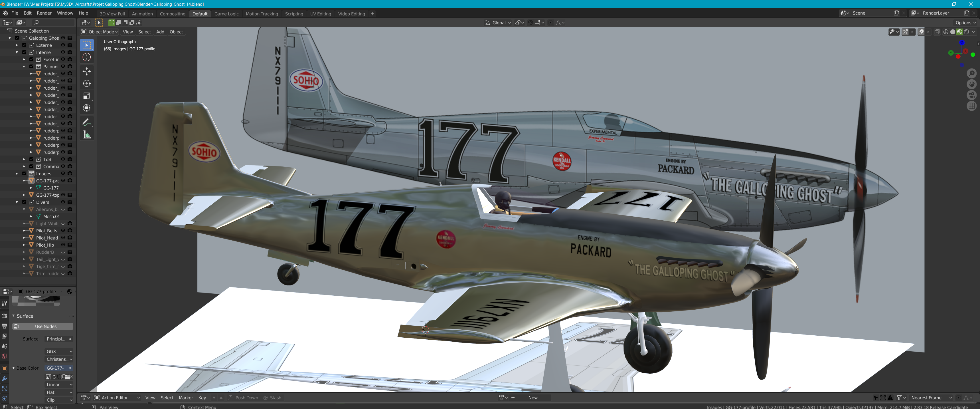The width and height of the screenshot is (980, 409).
Task: Open the Scene properties tab
Action: coord(5,346)
